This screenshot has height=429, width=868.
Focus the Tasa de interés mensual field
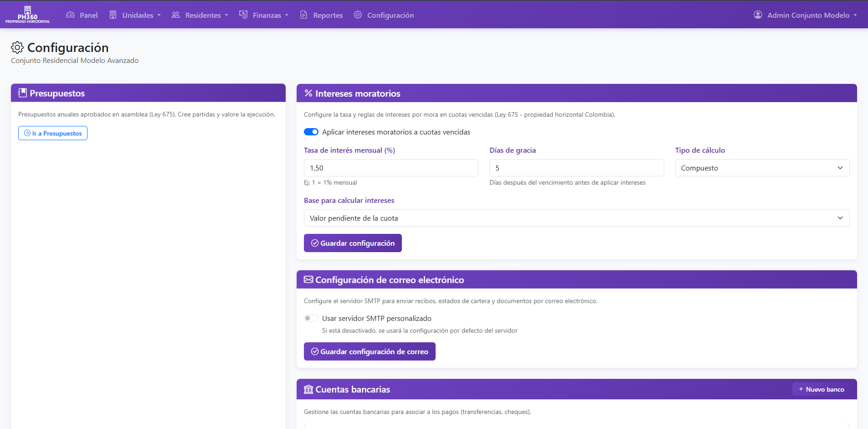coord(391,168)
